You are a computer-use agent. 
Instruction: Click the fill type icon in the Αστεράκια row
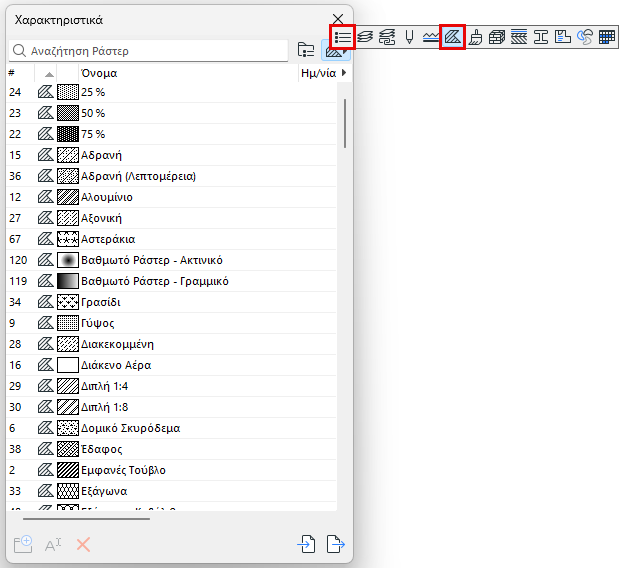coord(46,239)
